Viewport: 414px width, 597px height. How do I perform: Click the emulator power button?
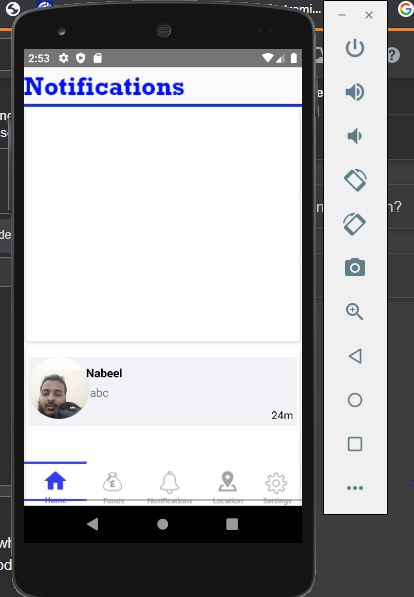pos(355,48)
